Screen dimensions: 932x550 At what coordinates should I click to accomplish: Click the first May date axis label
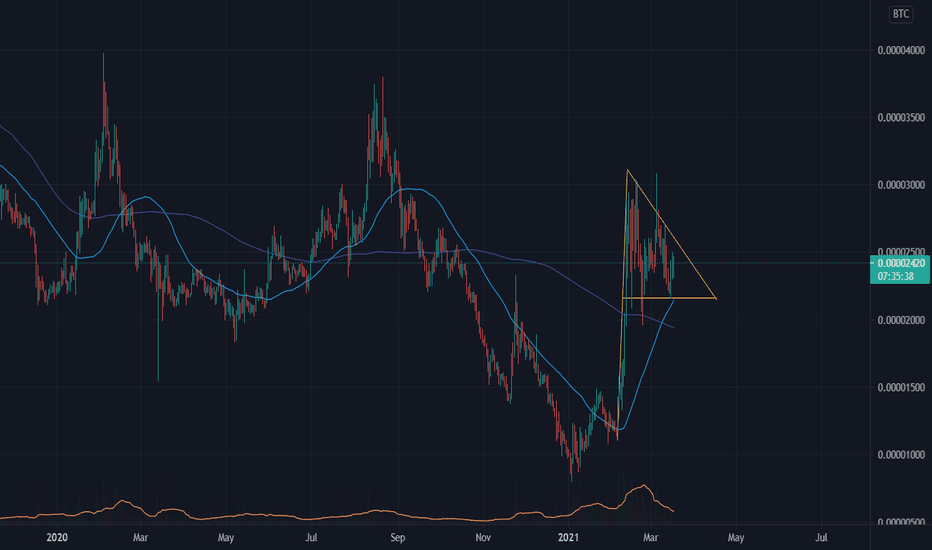(226, 538)
